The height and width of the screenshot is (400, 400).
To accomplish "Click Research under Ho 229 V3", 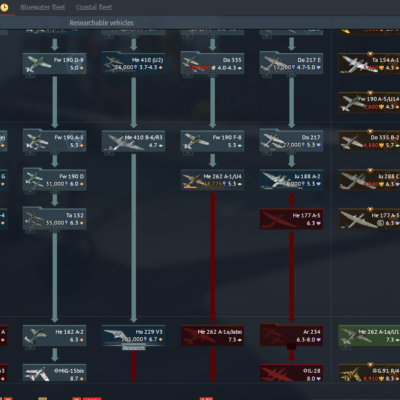I will 134,348.
